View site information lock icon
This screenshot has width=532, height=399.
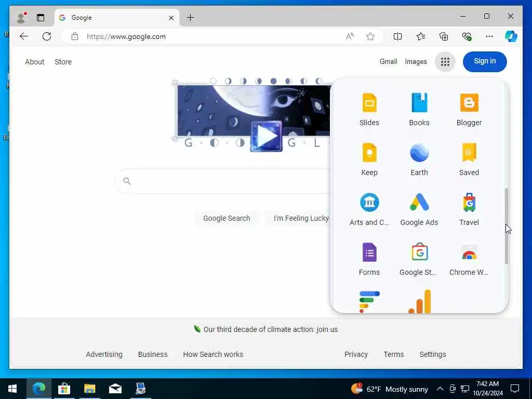pos(75,36)
